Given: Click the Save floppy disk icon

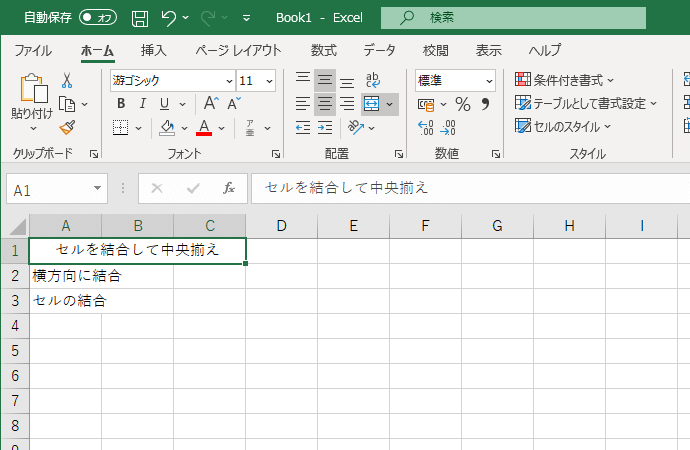Looking at the screenshot, I should tap(140, 18).
